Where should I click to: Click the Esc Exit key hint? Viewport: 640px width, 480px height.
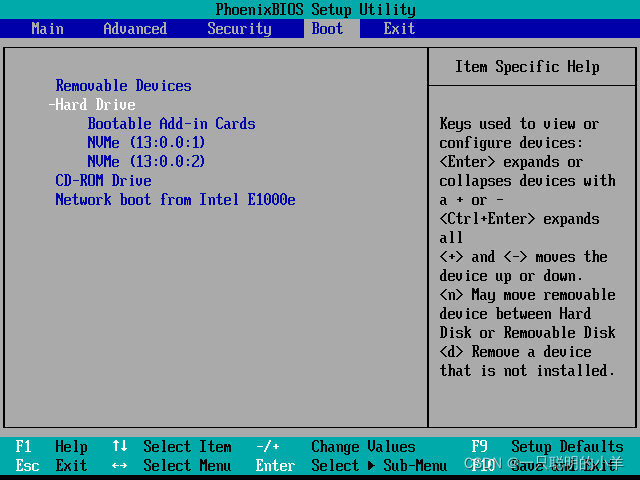52,466
